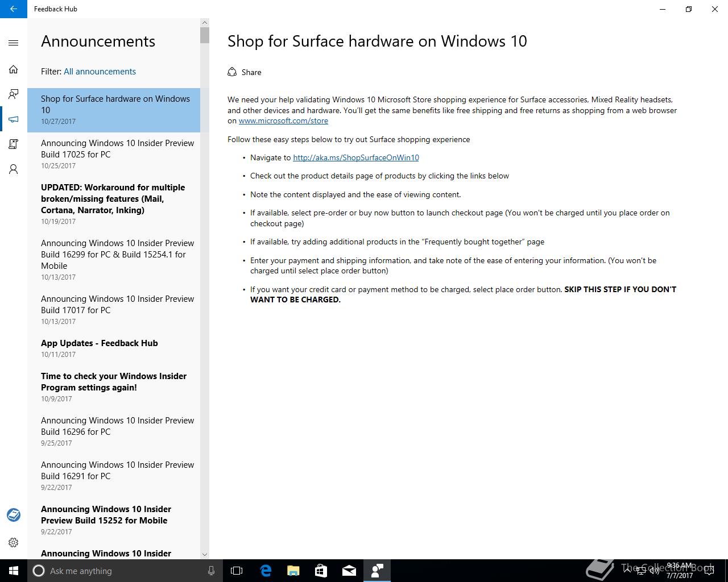Screen dimensions: 728x582
Task: Open the Build 17017 for PC announcement
Action: point(114,310)
